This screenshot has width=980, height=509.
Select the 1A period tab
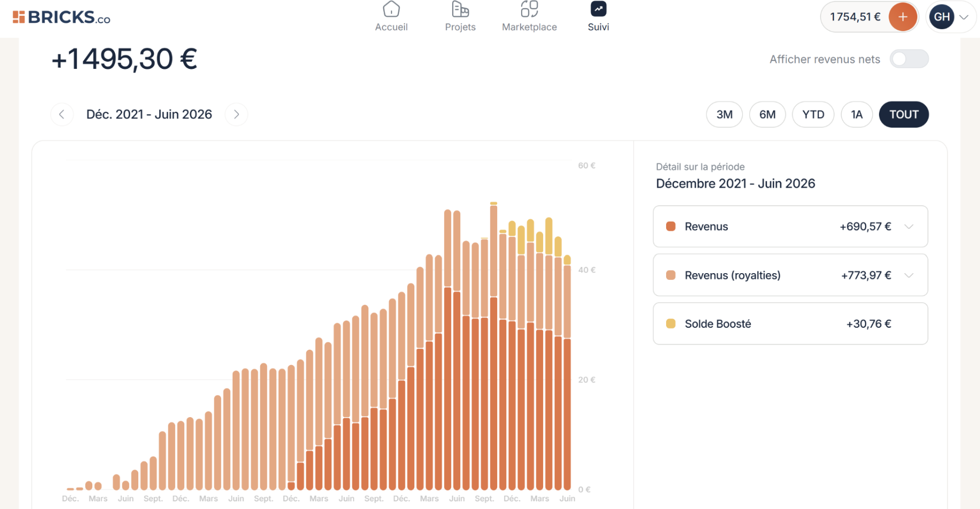(856, 114)
